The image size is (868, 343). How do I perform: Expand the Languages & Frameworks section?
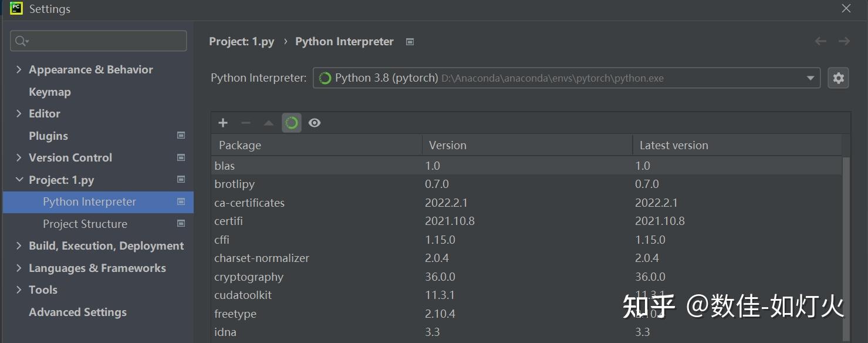click(18, 268)
